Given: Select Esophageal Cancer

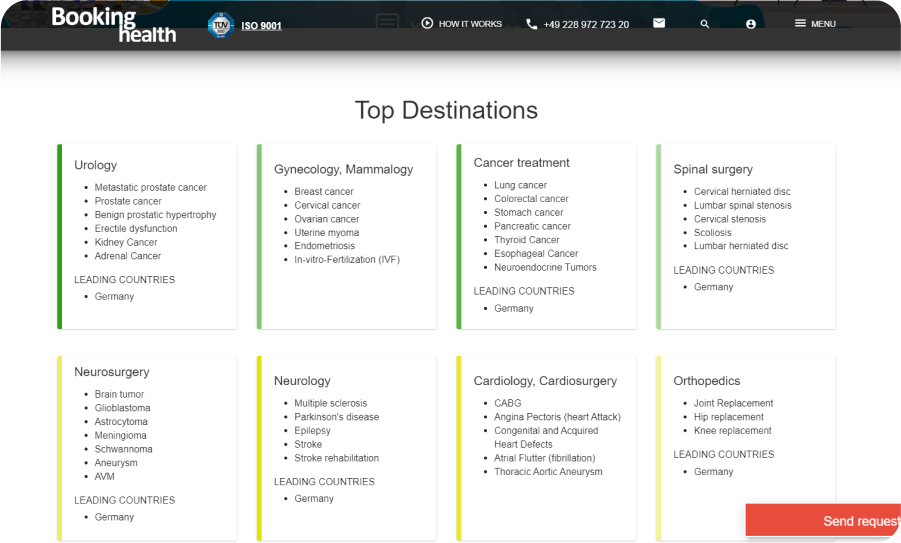Looking at the screenshot, I should [x=536, y=253].
